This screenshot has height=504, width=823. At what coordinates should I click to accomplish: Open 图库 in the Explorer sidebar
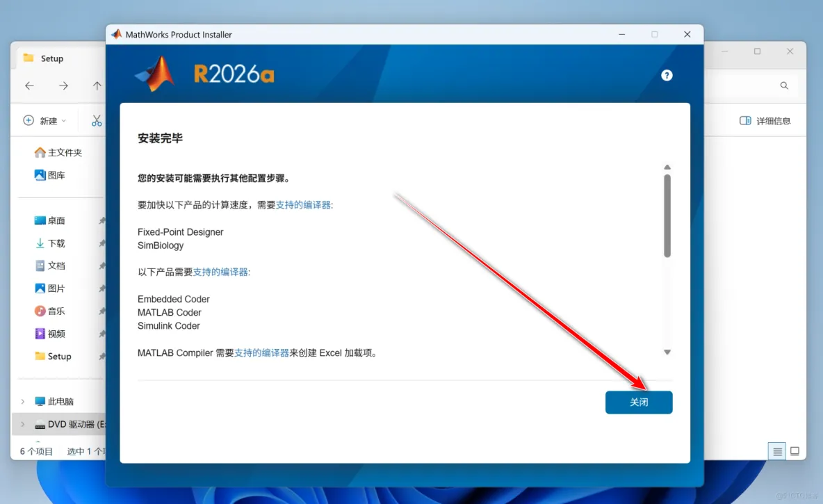tap(50, 174)
